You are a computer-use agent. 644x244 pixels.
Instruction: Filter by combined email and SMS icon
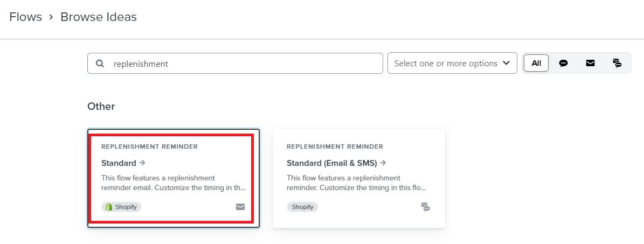point(617,63)
